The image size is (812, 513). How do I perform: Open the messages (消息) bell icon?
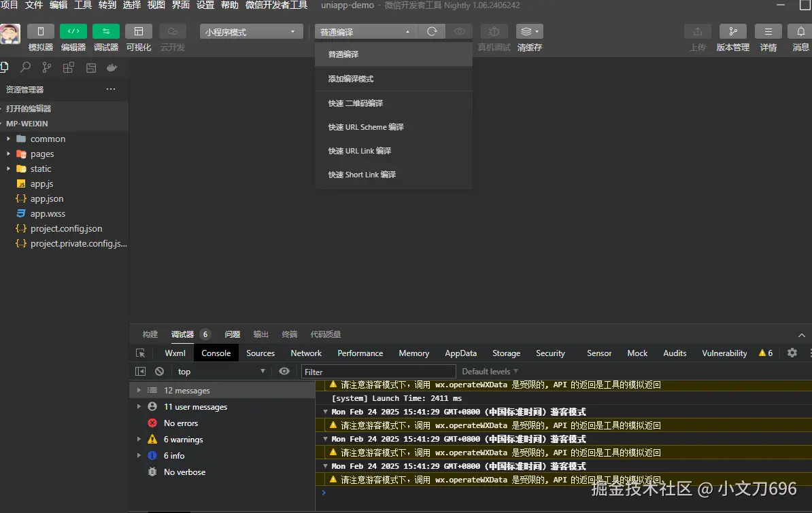[x=800, y=31]
